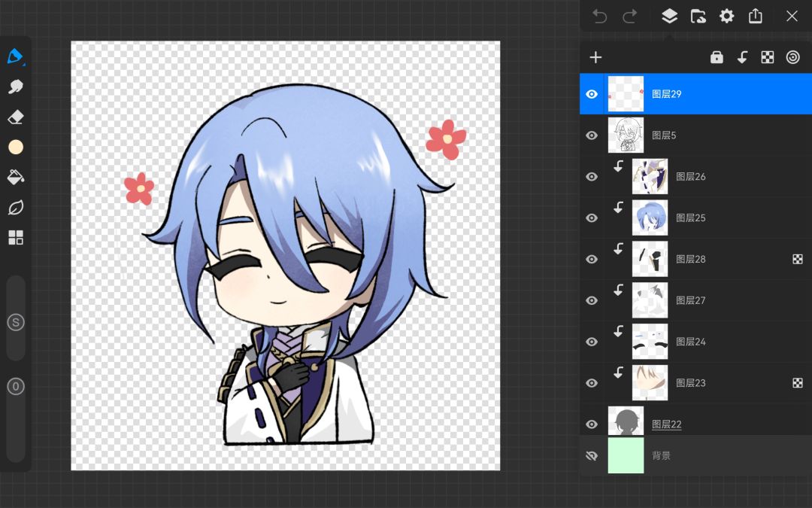Screen dimensions: 812x508
Task: Select thumbnail of 图层24
Action: click(650, 342)
